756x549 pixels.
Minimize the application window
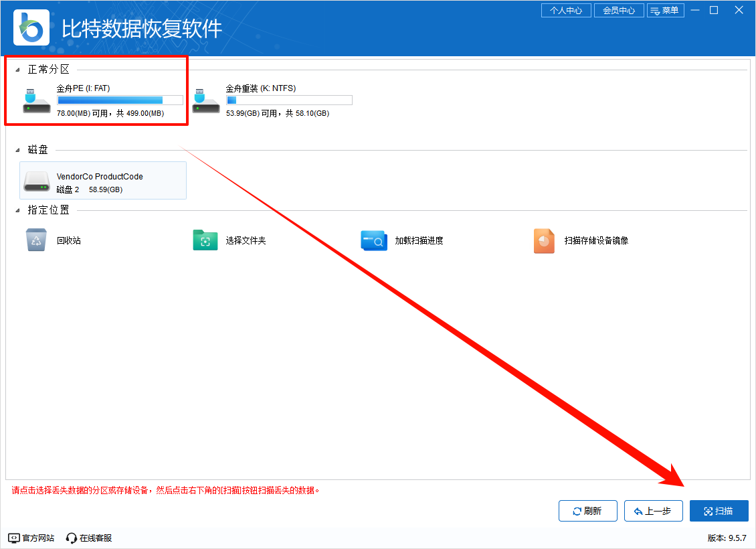click(694, 9)
